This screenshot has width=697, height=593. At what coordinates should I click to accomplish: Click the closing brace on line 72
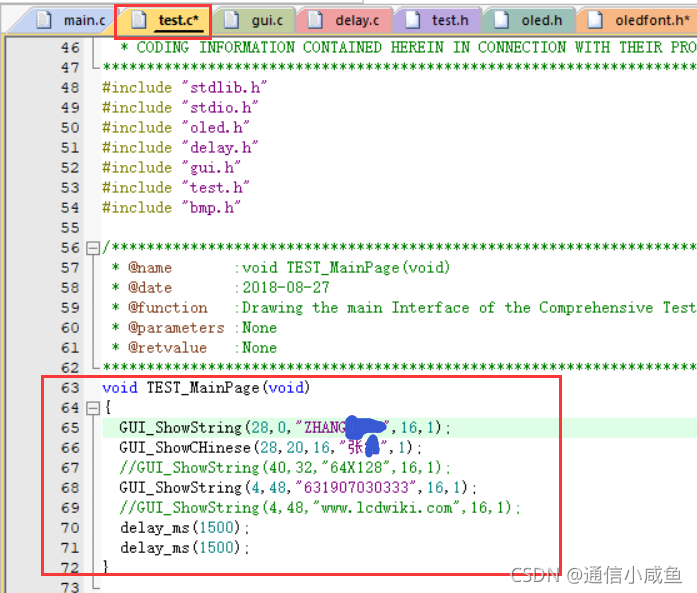[x=106, y=567]
